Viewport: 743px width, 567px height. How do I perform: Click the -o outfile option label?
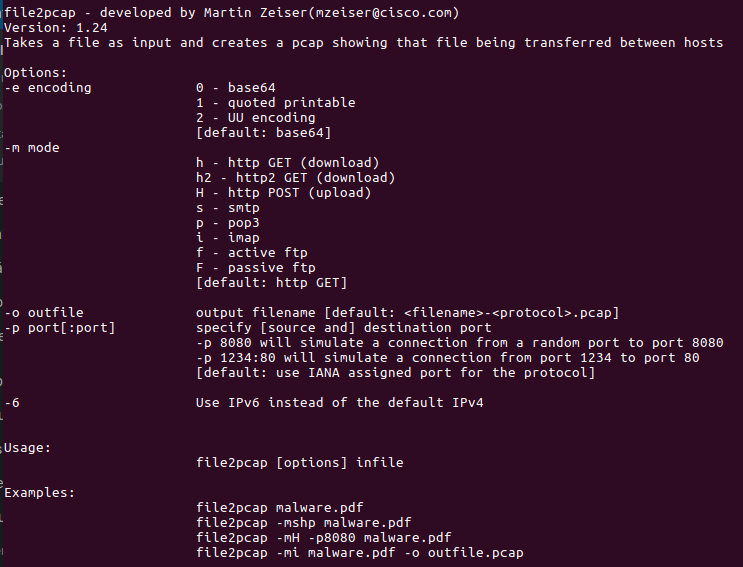44,313
